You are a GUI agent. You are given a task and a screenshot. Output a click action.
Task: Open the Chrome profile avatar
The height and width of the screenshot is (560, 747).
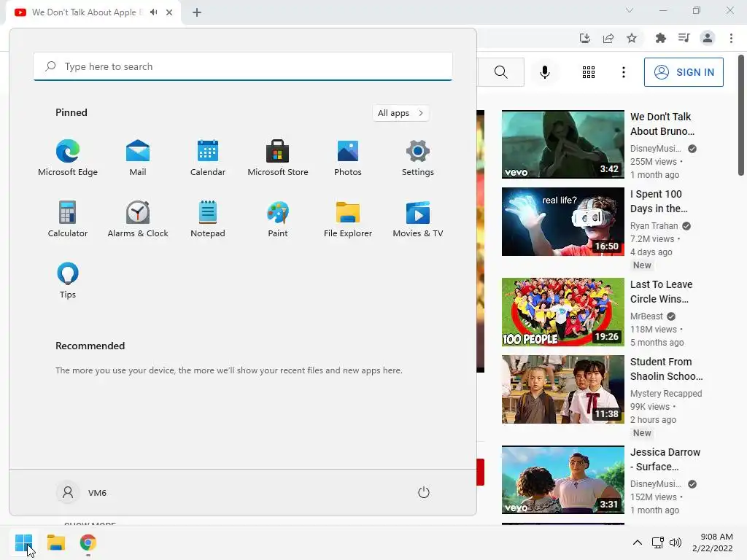click(x=708, y=38)
